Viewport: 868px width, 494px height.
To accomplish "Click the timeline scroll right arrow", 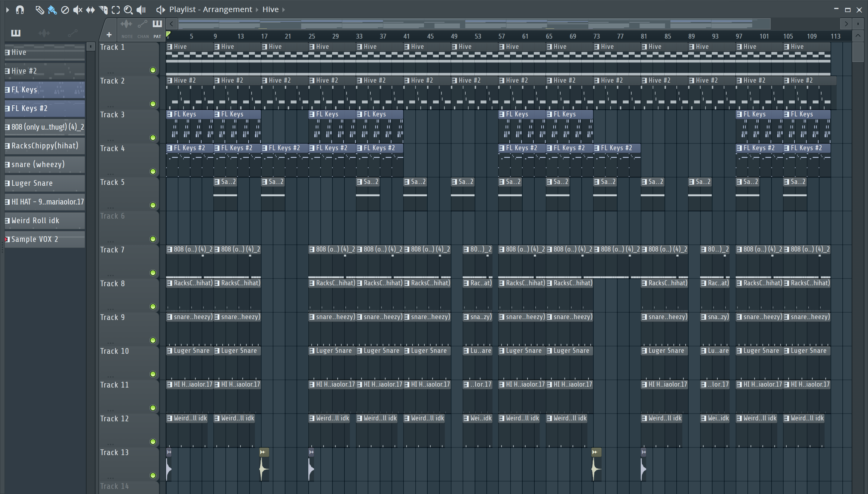I will [x=846, y=24].
